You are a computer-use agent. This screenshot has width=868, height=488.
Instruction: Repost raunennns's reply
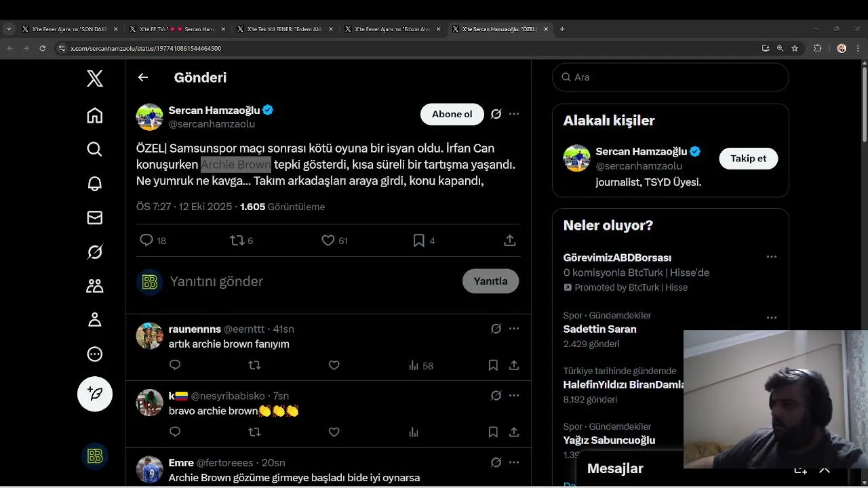pos(254,365)
